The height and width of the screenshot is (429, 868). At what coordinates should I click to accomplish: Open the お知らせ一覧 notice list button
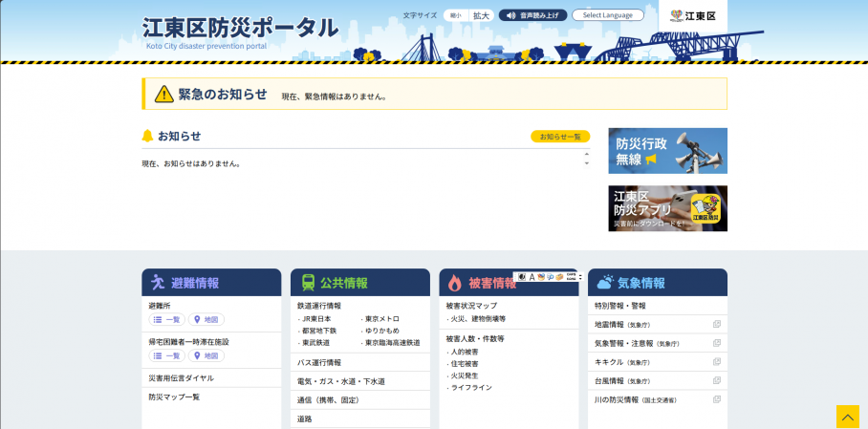coord(560,137)
